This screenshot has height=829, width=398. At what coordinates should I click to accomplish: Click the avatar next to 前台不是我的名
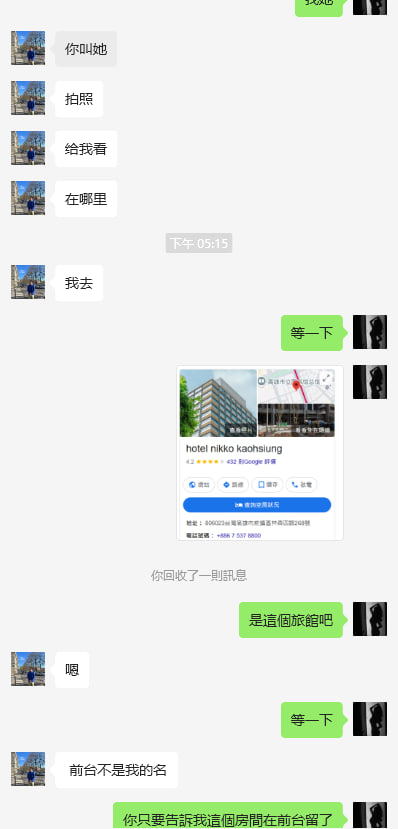click(x=28, y=769)
